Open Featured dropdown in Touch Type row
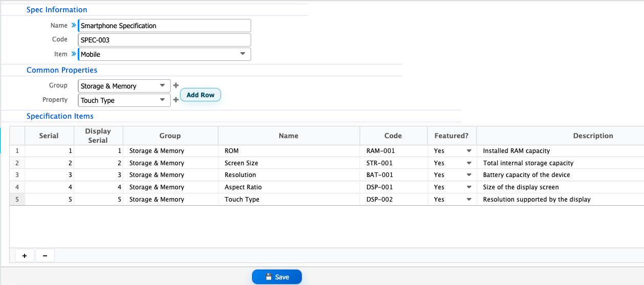Viewport: 644px width, 285px height. (x=469, y=200)
